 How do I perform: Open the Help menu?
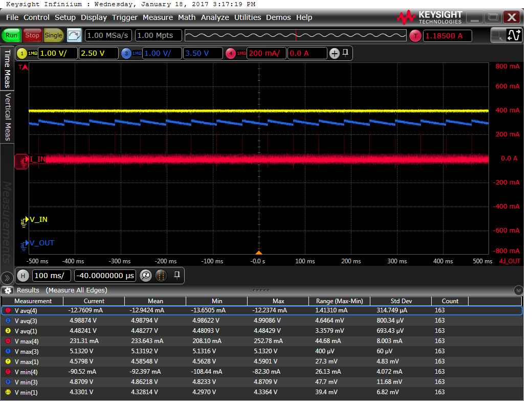tap(304, 17)
